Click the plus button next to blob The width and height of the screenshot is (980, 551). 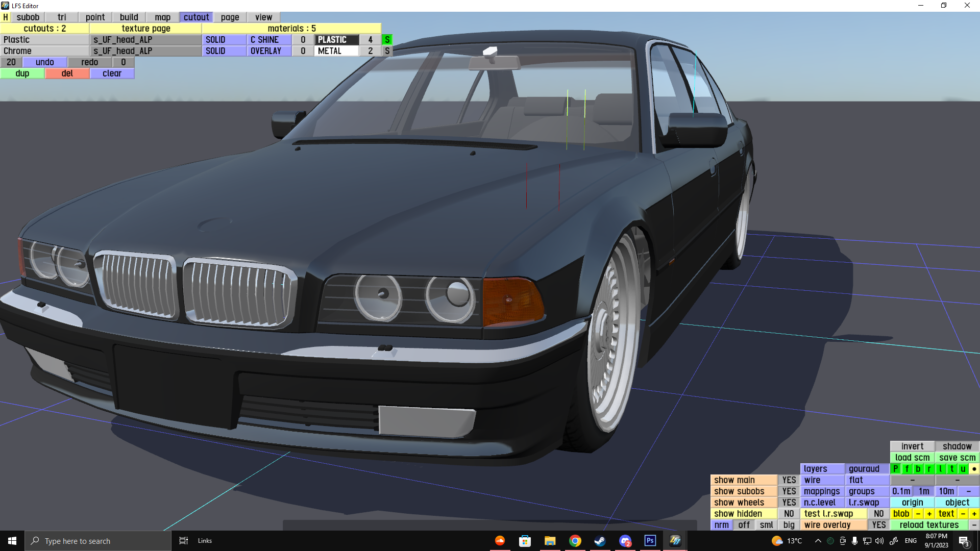click(x=929, y=514)
